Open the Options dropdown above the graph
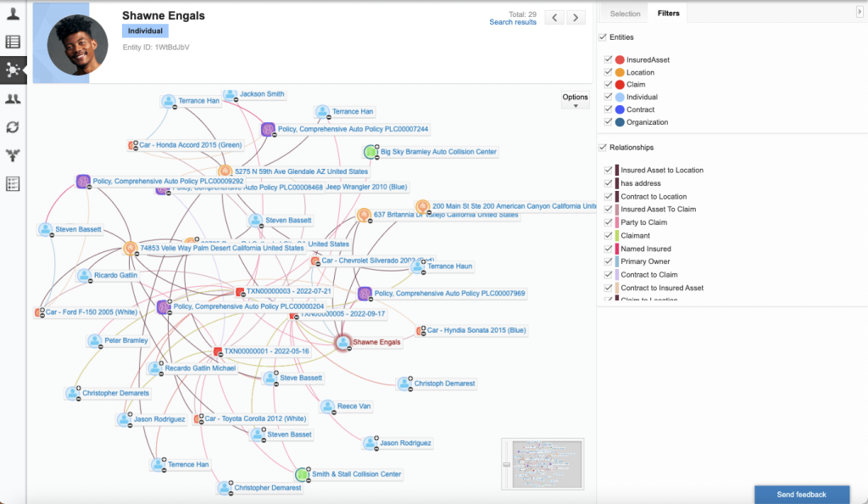The image size is (868, 504). click(575, 98)
